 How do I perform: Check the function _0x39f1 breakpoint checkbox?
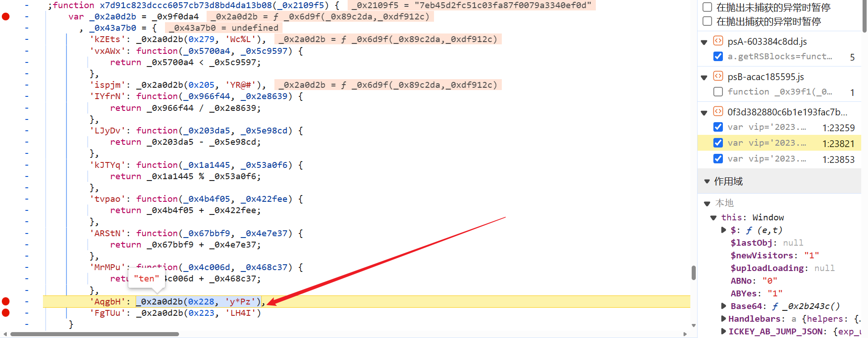click(718, 92)
